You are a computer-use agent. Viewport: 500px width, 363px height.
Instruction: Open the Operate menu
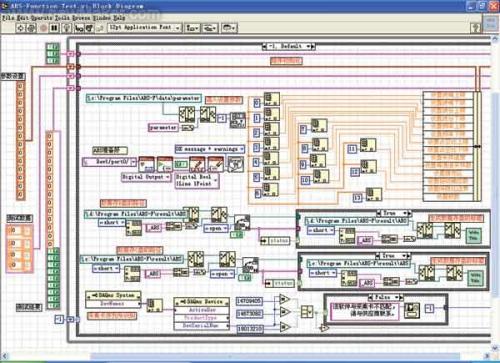tap(42, 17)
